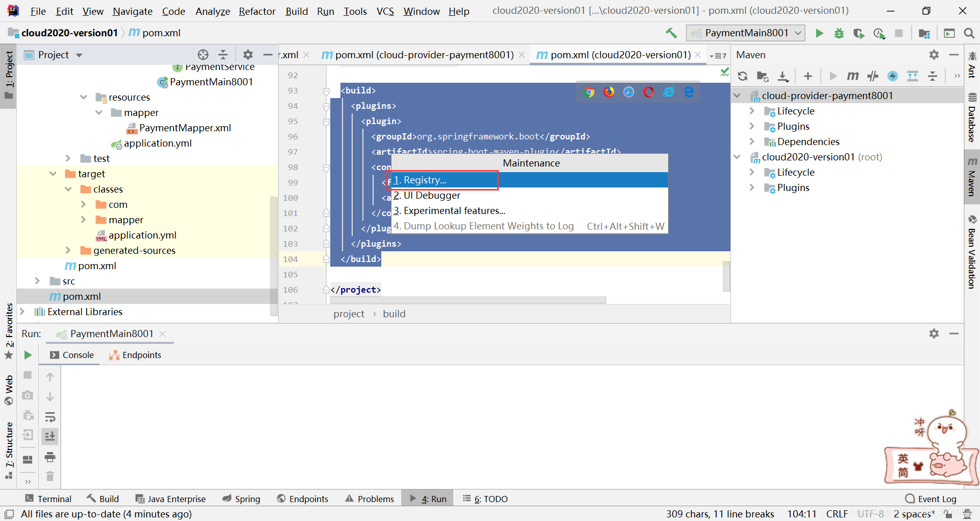Open Maven panel settings gear

point(934,55)
